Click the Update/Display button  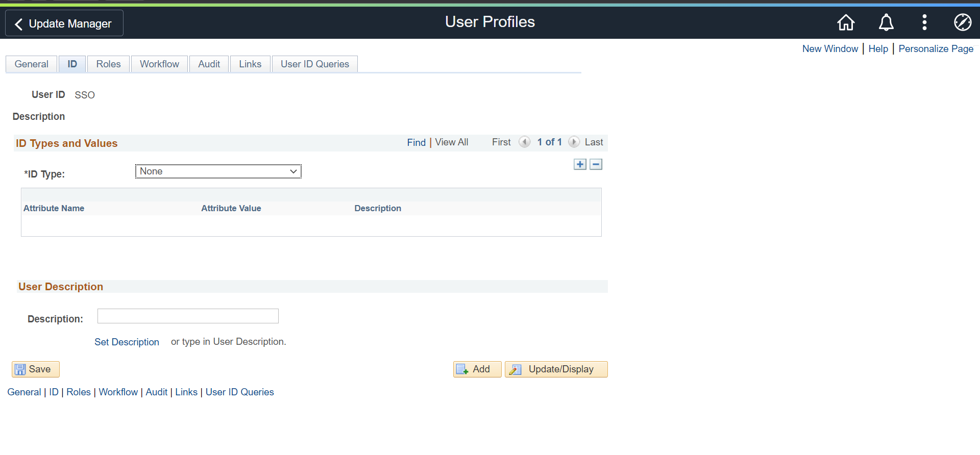[x=556, y=369]
